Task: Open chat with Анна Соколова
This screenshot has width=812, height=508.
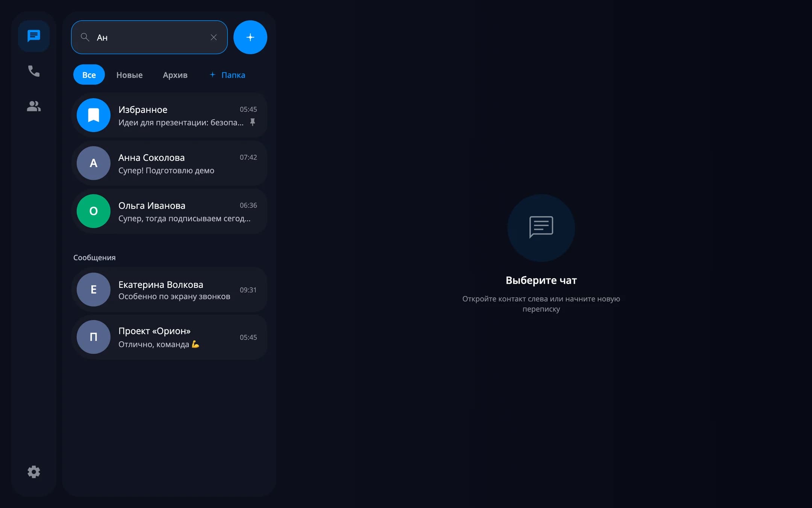Action: click(169, 163)
